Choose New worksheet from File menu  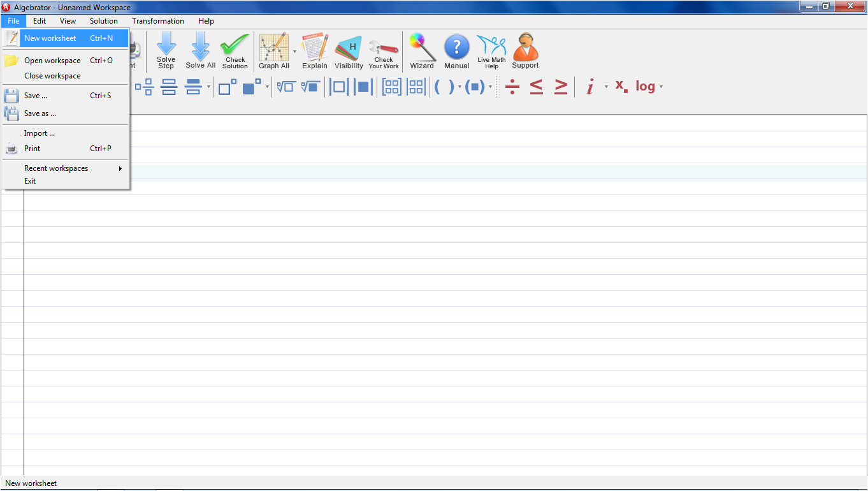[66, 38]
